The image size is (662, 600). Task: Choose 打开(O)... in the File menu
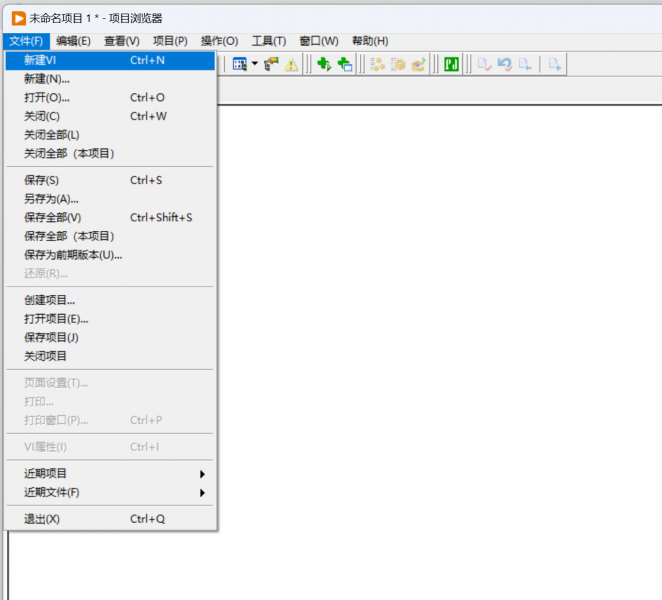pyautogui.click(x=110, y=98)
